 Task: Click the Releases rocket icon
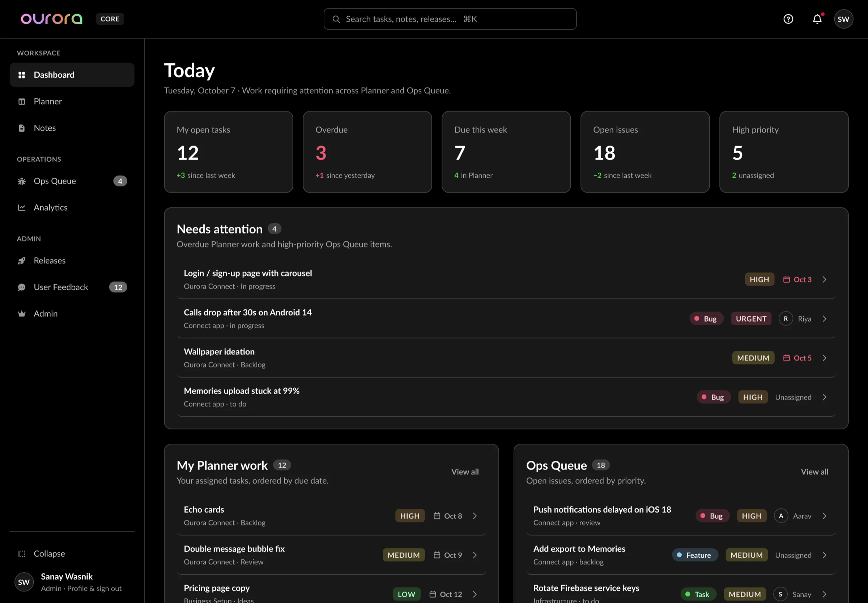pos(22,261)
